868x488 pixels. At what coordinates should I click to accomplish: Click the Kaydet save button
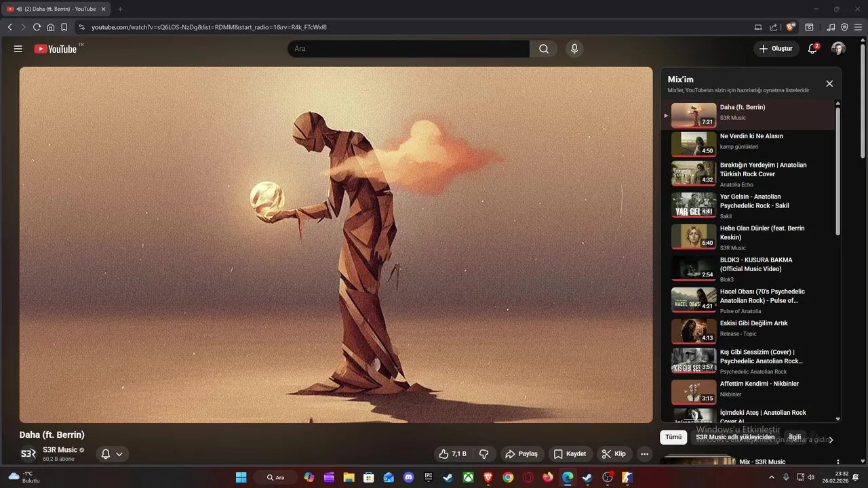(570, 454)
